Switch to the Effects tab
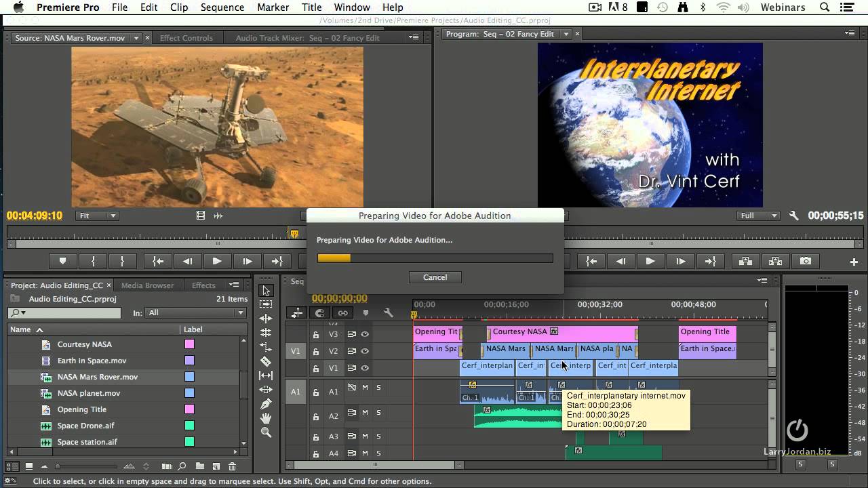 [x=203, y=285]
